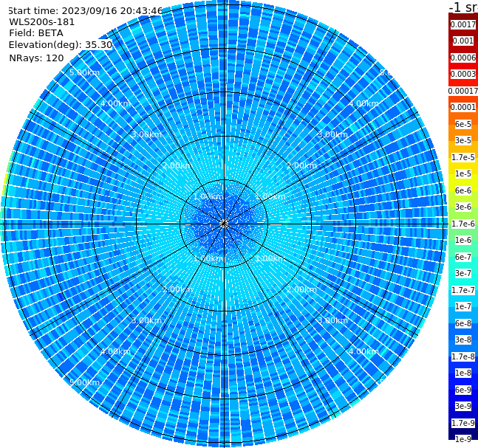
Task: Select the 0.0017 colorbar label
Action: coord(463,24)
